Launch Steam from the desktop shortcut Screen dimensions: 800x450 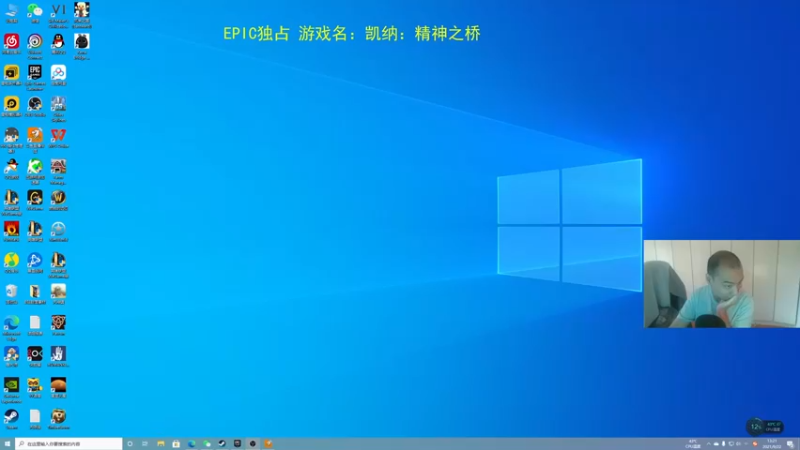point(11,419)
